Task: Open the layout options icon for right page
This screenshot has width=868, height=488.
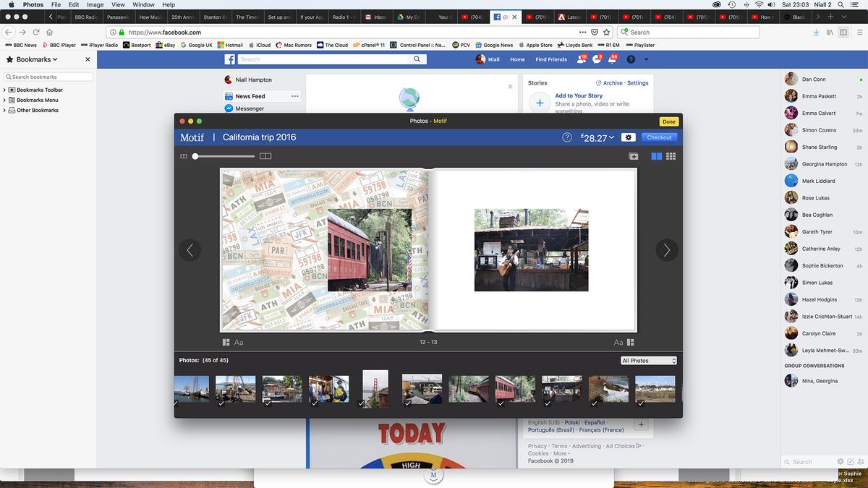Action: point(630,342)
